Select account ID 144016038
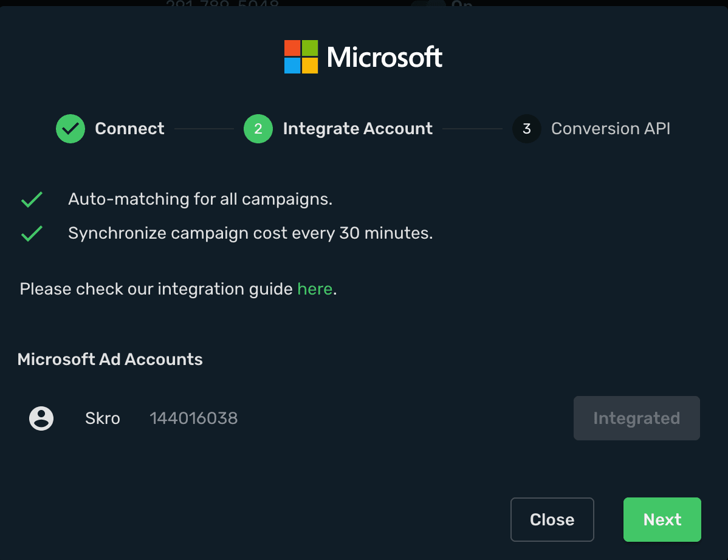The height and width of the screenshot is (560, 728). point(194,418)
